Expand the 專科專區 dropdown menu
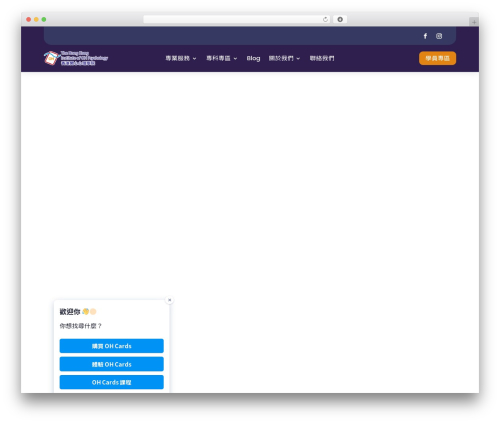This screenshot has width=500, height=423. [222, 58]
